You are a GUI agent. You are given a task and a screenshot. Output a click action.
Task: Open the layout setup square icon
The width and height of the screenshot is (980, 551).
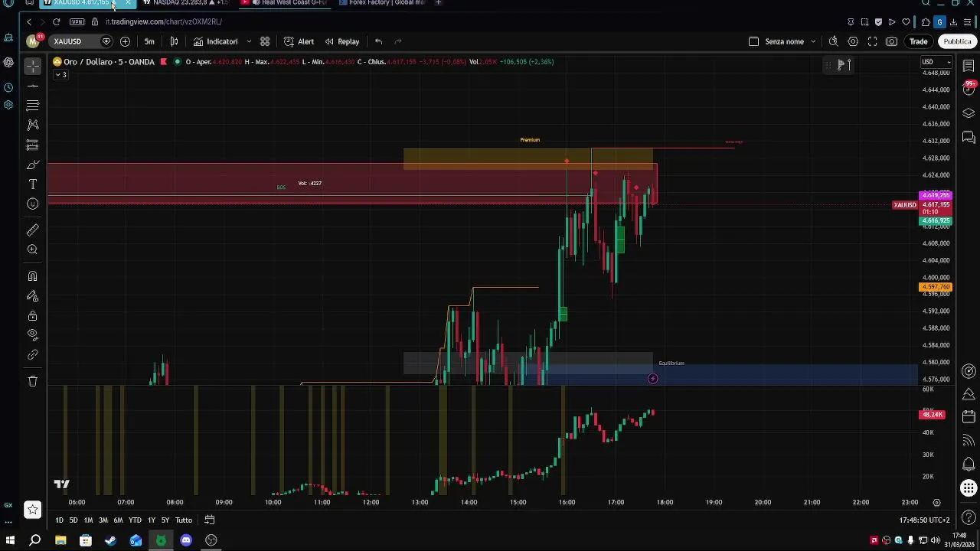[x=753, y=41]
